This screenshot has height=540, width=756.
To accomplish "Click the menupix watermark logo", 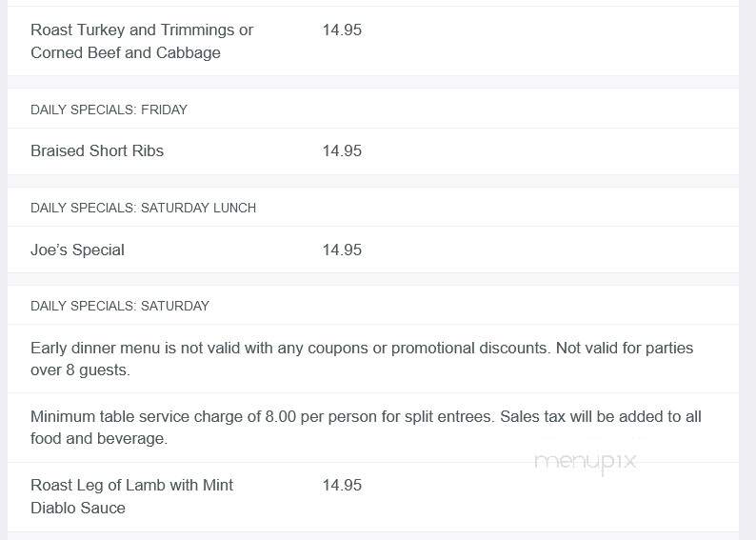I will point(586,462).
